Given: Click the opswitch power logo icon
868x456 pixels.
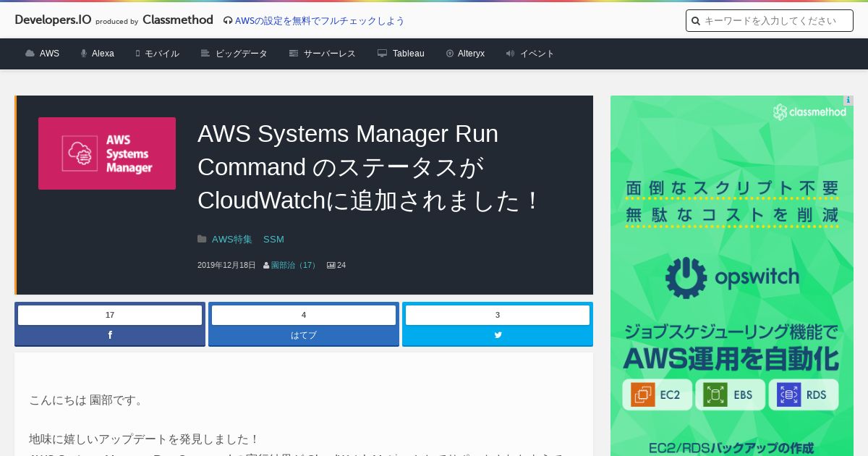Looking at the screenshot, I should click(686, 278).
